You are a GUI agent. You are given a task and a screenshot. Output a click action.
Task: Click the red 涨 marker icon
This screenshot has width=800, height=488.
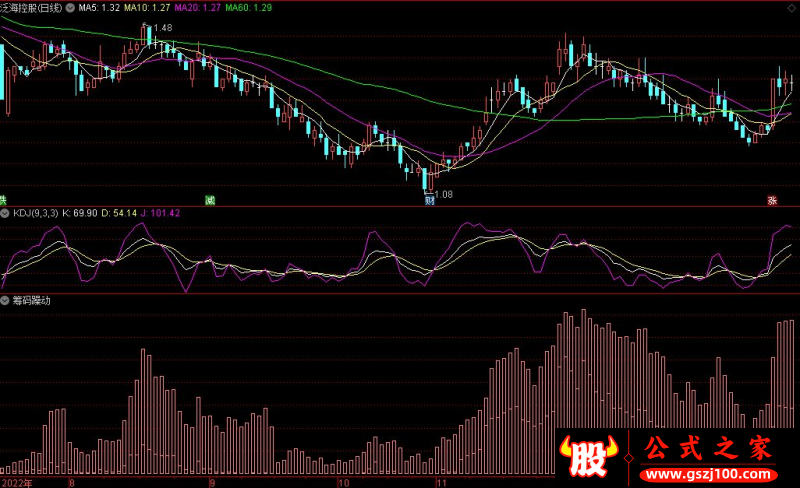tap(772, 200)
